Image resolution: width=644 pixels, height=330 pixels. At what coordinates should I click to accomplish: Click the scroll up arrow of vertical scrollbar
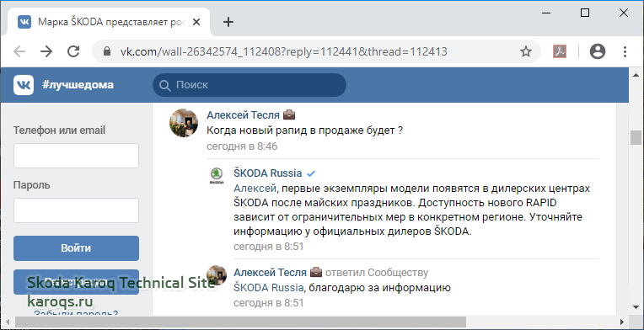[636, 75]
